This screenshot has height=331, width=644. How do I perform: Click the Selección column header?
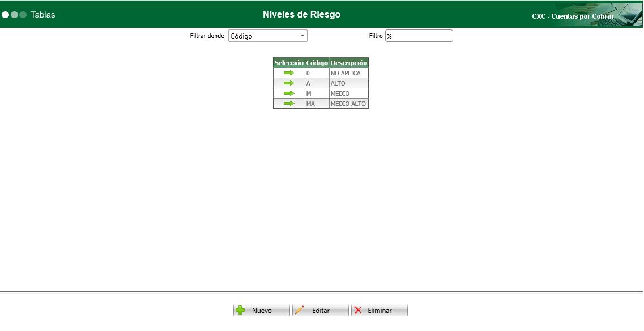[289, 63]
